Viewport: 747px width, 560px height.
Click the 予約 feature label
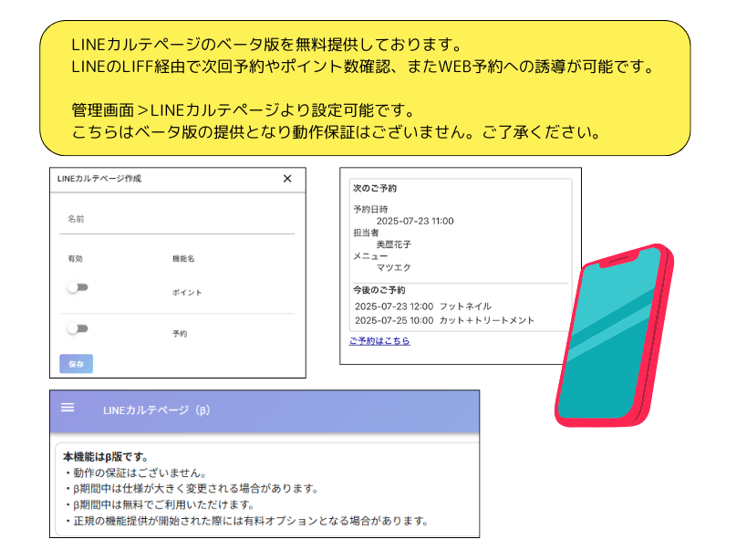180,333
